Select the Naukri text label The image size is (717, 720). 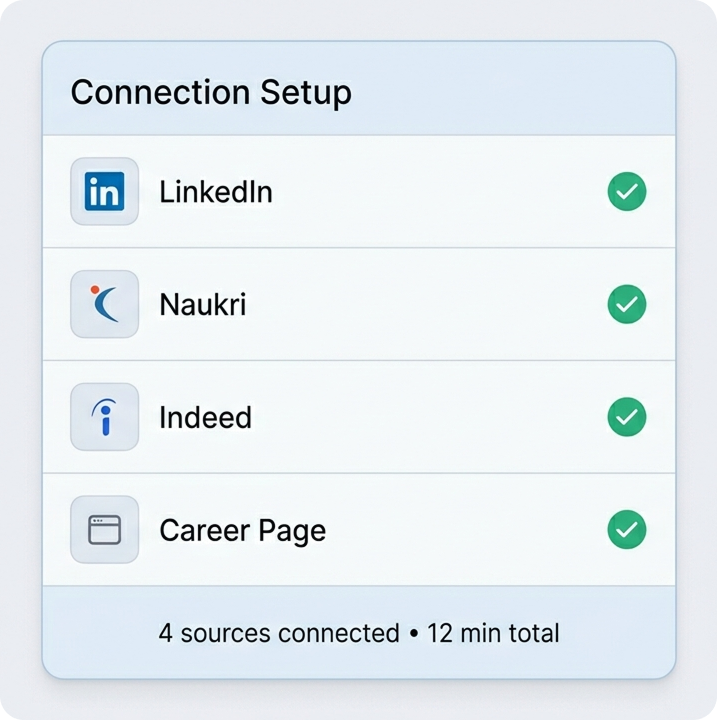pyautogui.click(x=203, y=304)
